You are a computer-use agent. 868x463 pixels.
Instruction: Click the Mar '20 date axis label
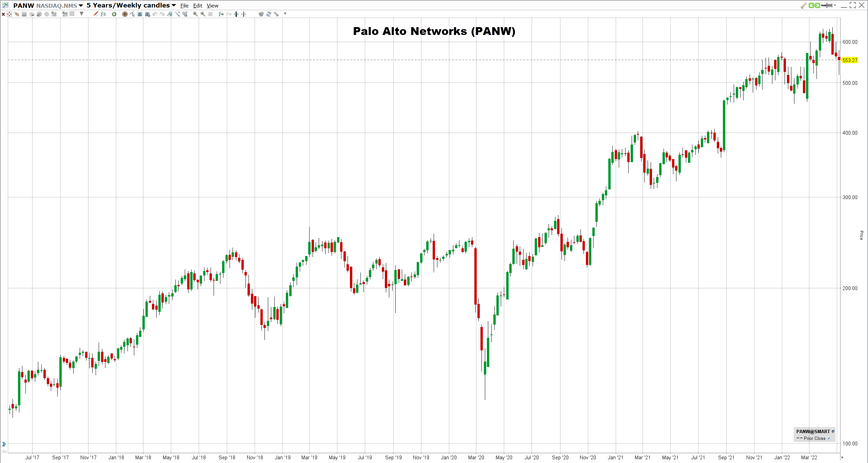tap(476, 458)
